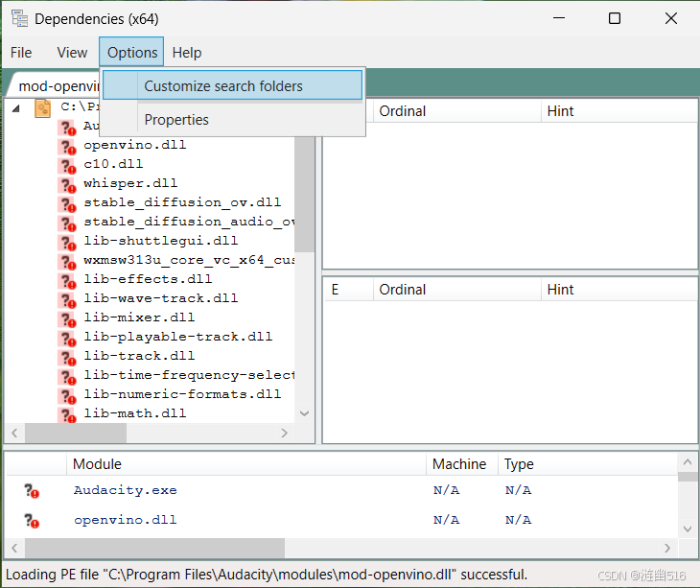Click openvino.dll in the module list
Viewport: 700px width, 588px height.
(x=126, y=520)
